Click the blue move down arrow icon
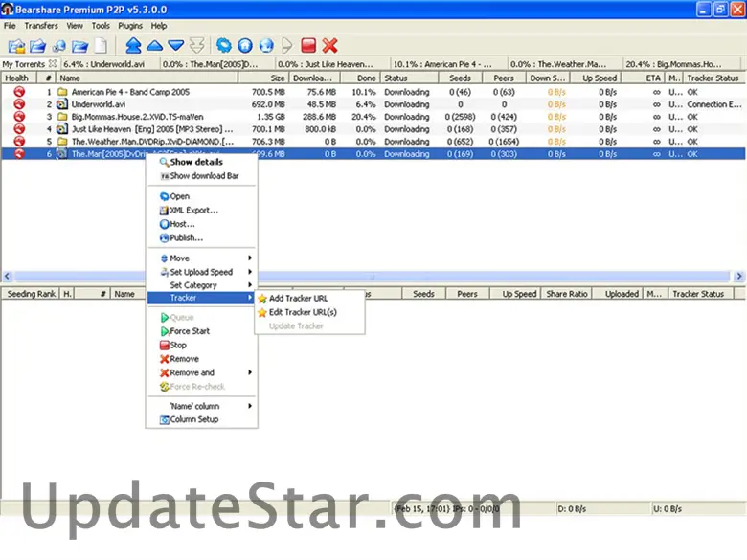The width and height of the screenshot is (747, 560). (x=176, y=46)
